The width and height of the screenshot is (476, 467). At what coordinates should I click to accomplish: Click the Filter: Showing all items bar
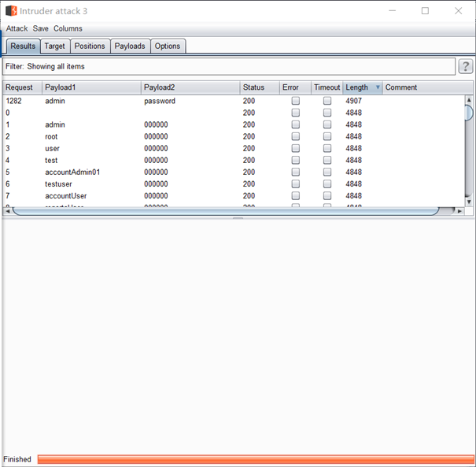pyautogui.click(x=229, y=66)
